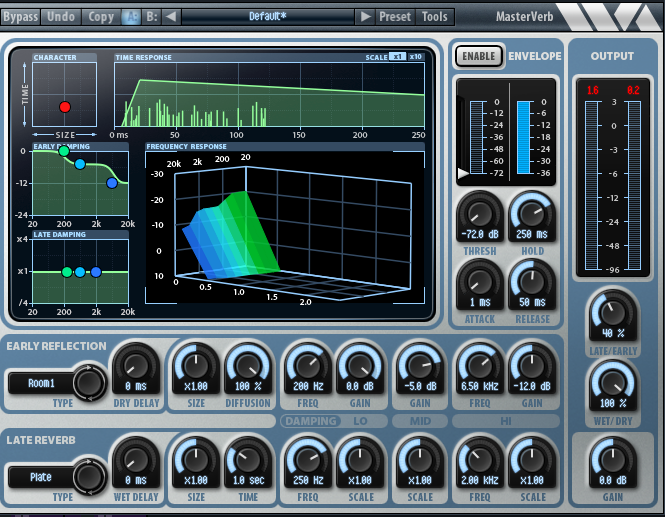The width and height of the screenshot is (665, 517).
Task: Open the Tools menu
Action: (435, 17)
